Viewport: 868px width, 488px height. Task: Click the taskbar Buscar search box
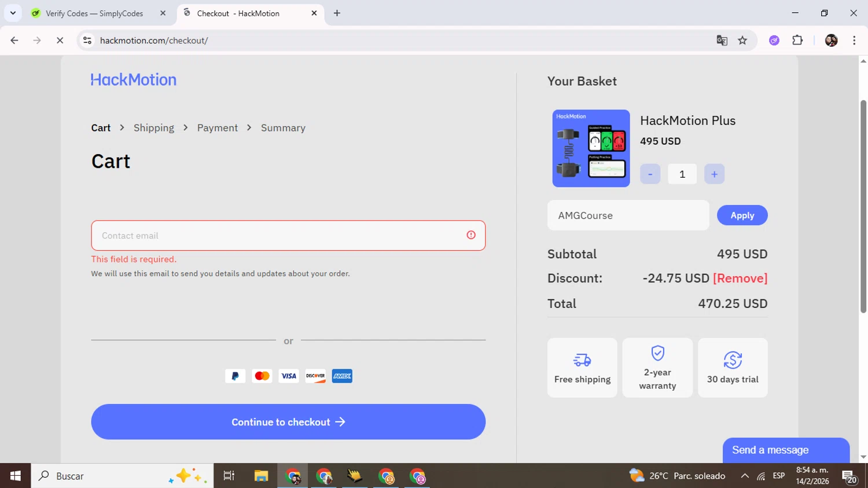(122, 476)
